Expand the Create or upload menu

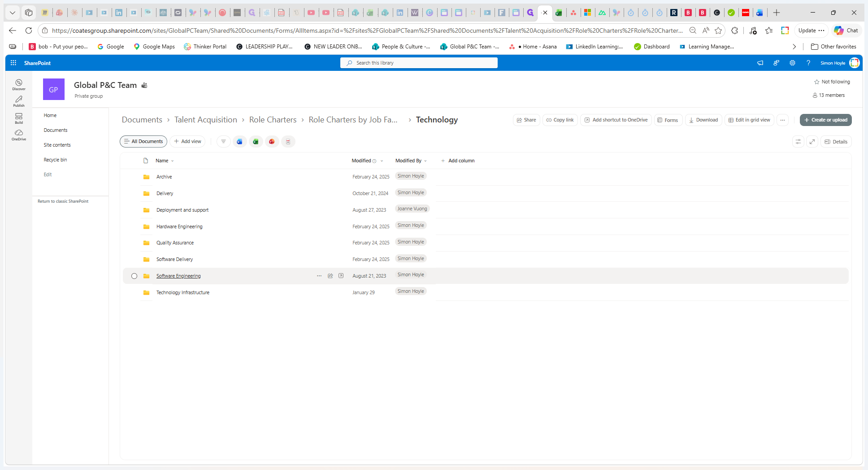826,120
